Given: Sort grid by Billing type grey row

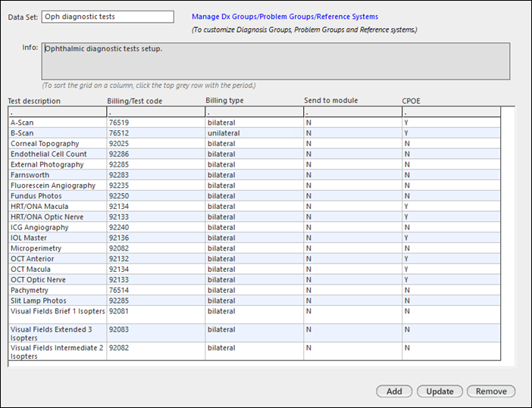Looking at the screenshot, I should pos(254,112).
